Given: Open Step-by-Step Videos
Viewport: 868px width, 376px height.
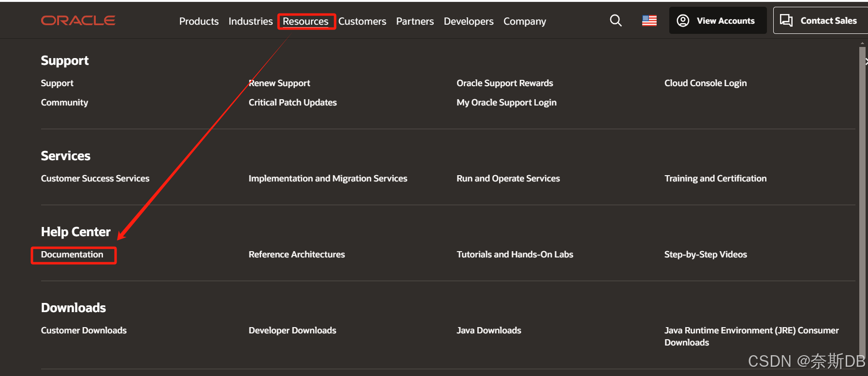Looking at the screenshot, I should 706,255.
